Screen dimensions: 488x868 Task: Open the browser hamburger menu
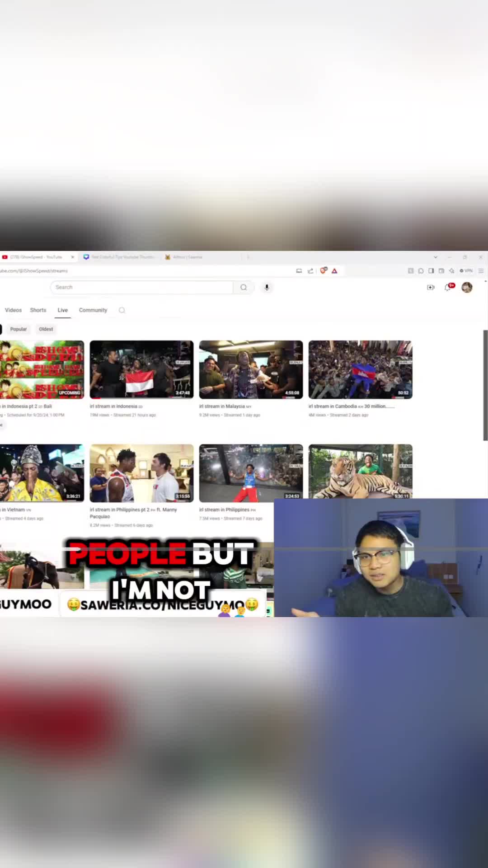481,271
